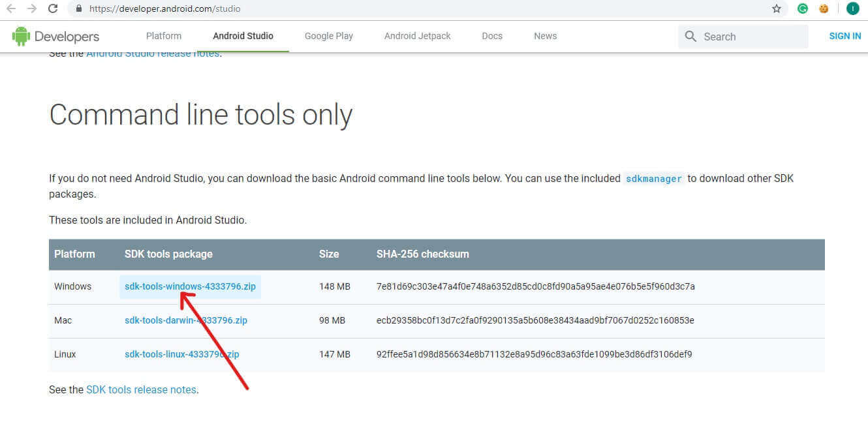Download sdk-tools-windows-4333796.zip

pyautogui.click(x=190, y=286)
